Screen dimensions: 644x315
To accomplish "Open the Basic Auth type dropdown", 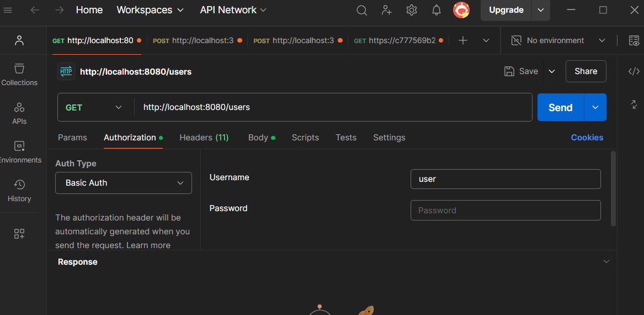I will point(124,182).
